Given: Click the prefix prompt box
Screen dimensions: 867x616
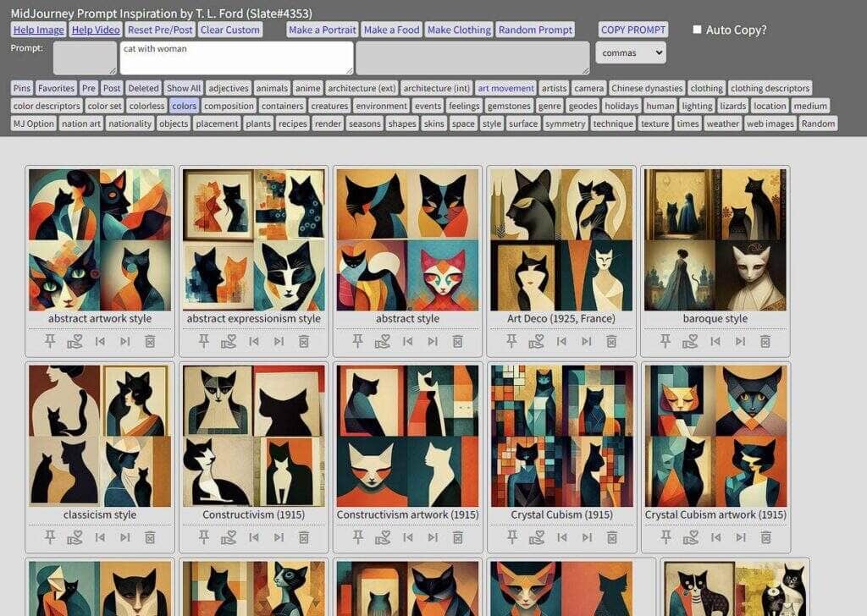Looking at the screenshot, I should coord(86,58).
